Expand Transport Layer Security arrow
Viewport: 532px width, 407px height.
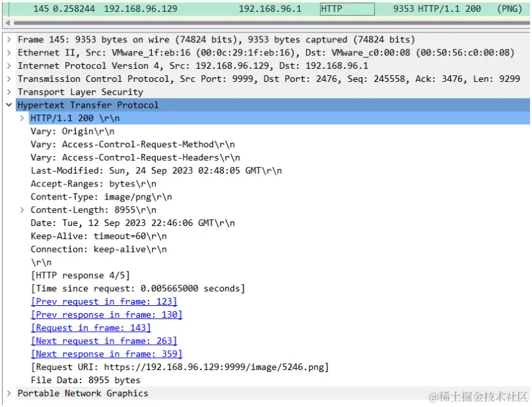tap(9, 92)
